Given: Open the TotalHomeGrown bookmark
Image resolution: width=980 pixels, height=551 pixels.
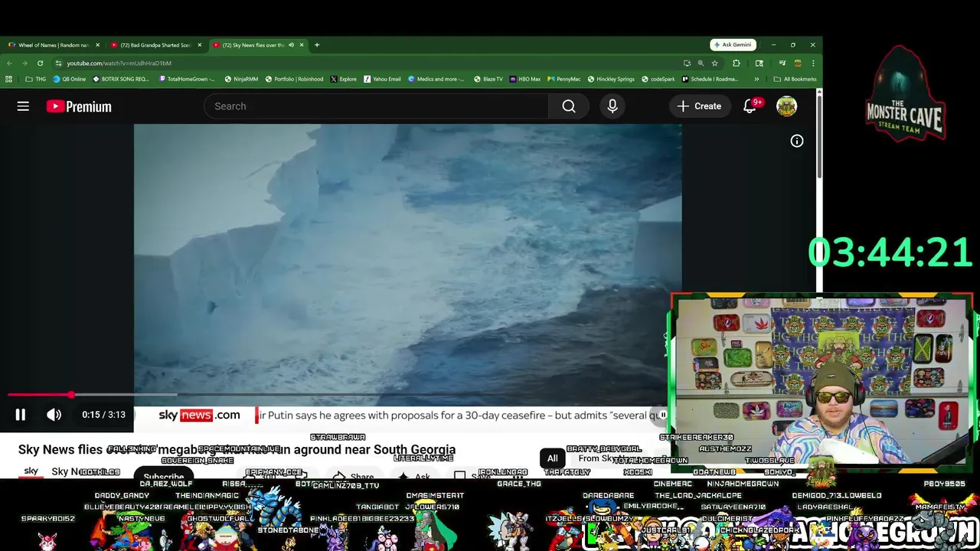Looking at the screenshot, I should click(186, 79).
